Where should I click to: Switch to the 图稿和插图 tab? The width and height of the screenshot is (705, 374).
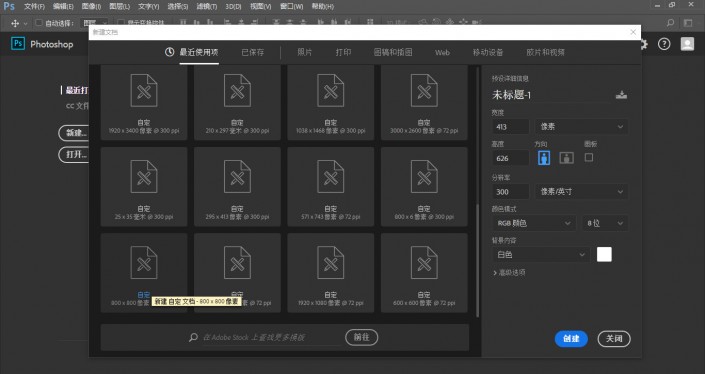pyautogui.click(x=393, y=52)
